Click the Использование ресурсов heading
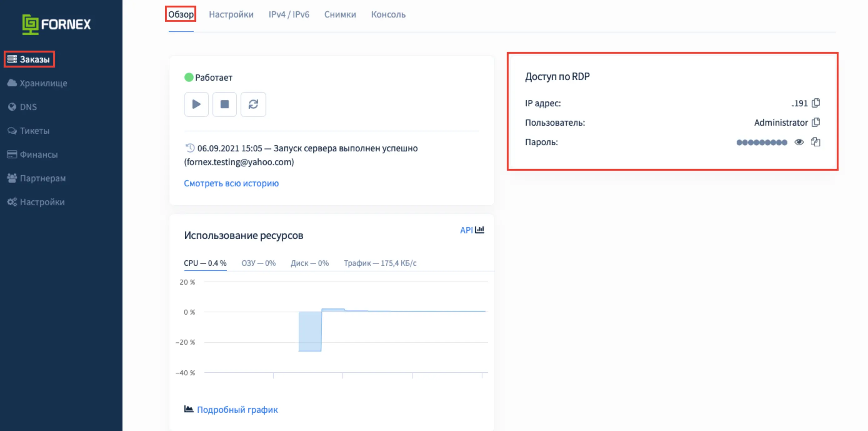The height and width of the screenshot is (431, 868). pyautogui.click(x=244, y=235)
